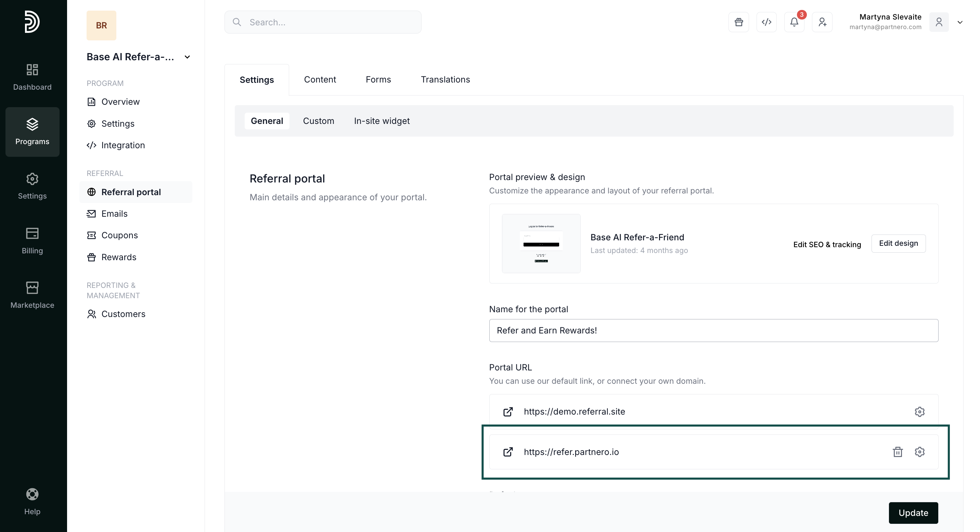Switch to the Translations tab

coord(445,79)
